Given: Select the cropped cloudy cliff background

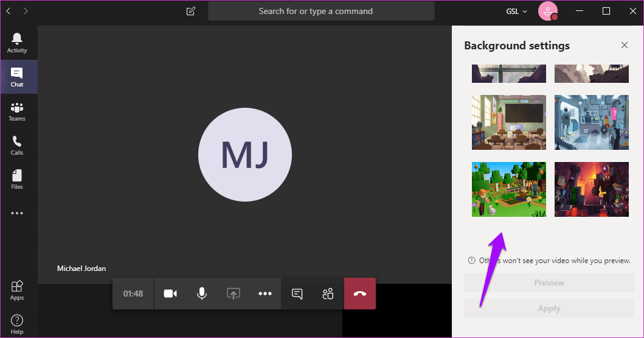Looking at the screenshot, I should pyautogui.click(x=592, y=74).
